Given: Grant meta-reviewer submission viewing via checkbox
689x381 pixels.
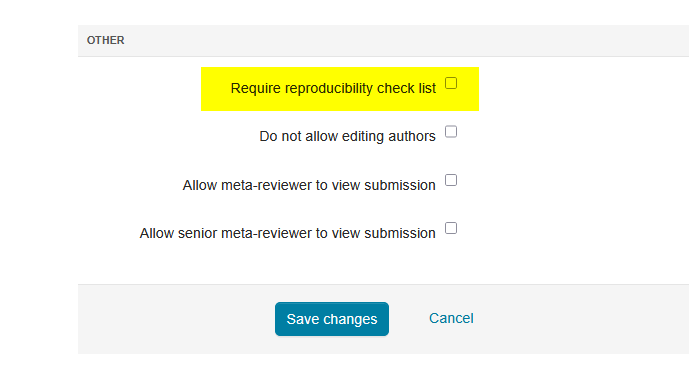Looking at the screenshot, I should [x=451, y=180].
